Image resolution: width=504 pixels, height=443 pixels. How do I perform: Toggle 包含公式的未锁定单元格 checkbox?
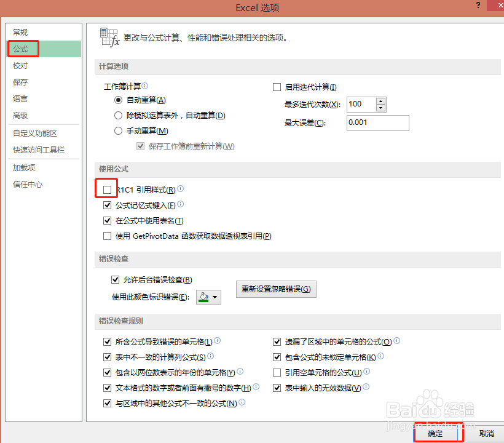277,357
